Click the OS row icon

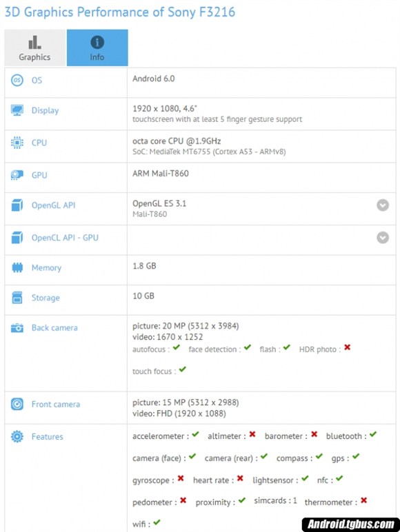[17, 81]
